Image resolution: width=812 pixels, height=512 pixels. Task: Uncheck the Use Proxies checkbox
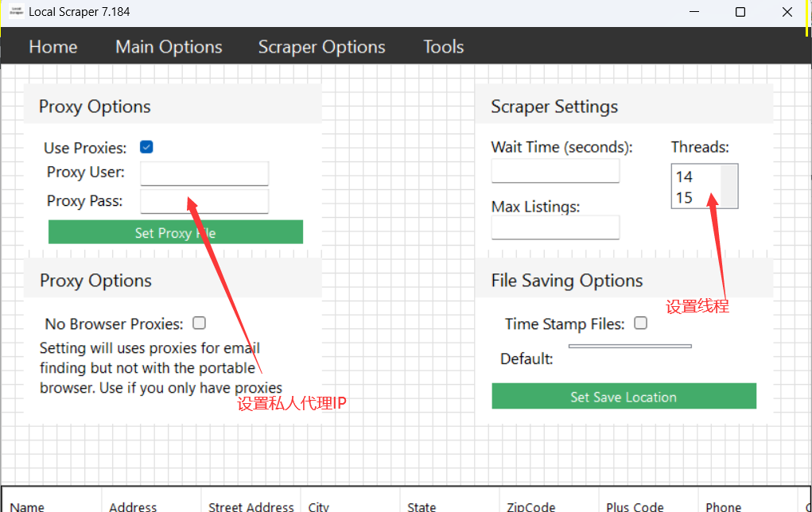(146, 147)
